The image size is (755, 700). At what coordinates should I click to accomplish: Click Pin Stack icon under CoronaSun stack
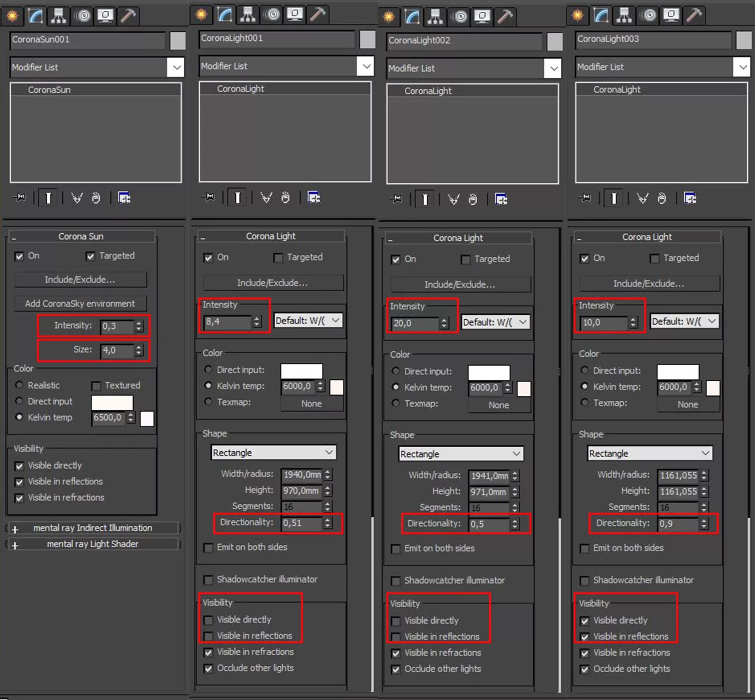coord(19,197)
